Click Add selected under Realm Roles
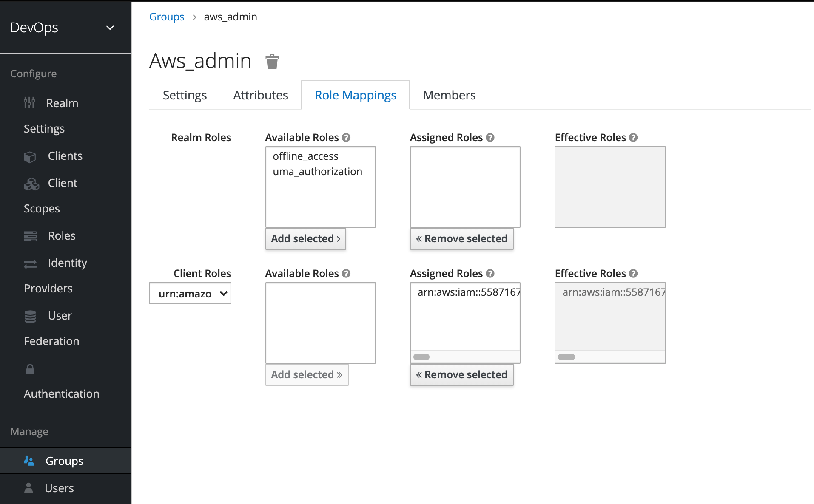814x504 pixels. (305, 239)
